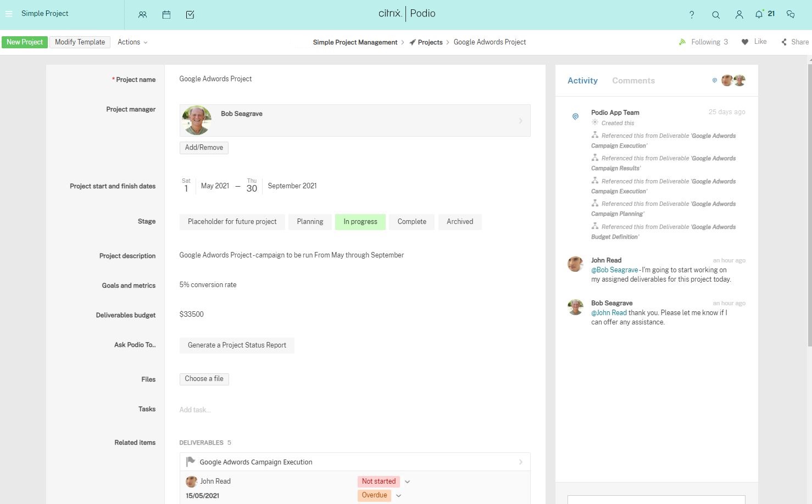Select the Activity tab
Screen dimensions: 812x504
[582, 81]
